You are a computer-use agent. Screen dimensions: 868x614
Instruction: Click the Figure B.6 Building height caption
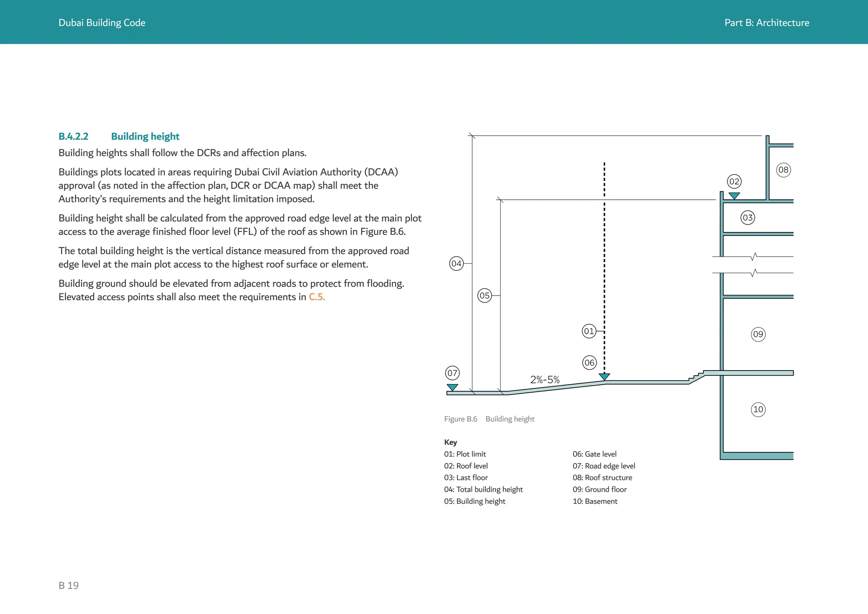[x=489, y=419]
